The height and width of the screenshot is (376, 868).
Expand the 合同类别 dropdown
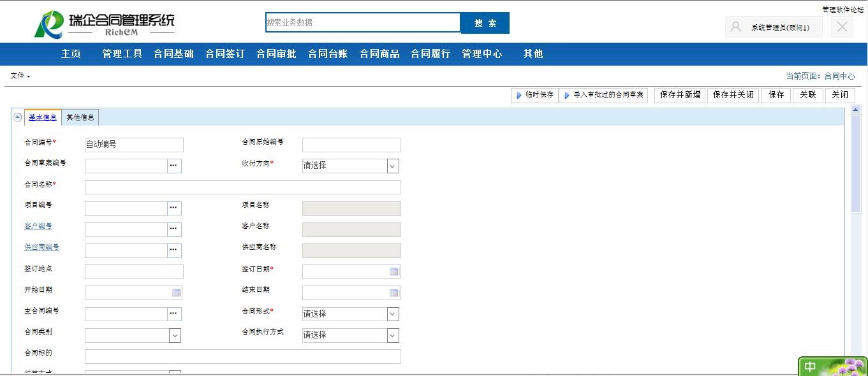click(x=175, y=335)
